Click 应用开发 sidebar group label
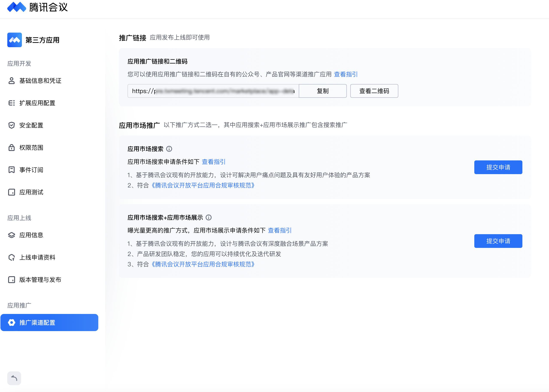Screen dimensions: 549x392 click(x=19, y=63)
